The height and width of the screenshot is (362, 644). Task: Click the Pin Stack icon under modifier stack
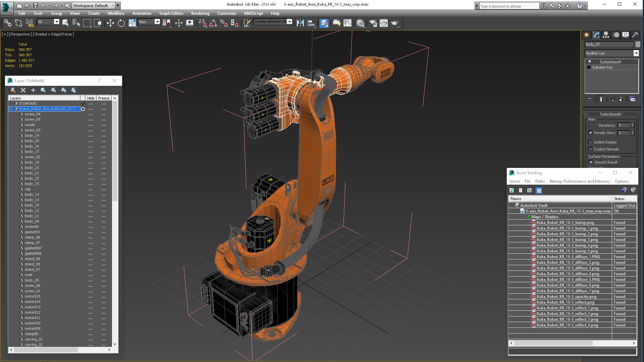(x=589, y=99)
